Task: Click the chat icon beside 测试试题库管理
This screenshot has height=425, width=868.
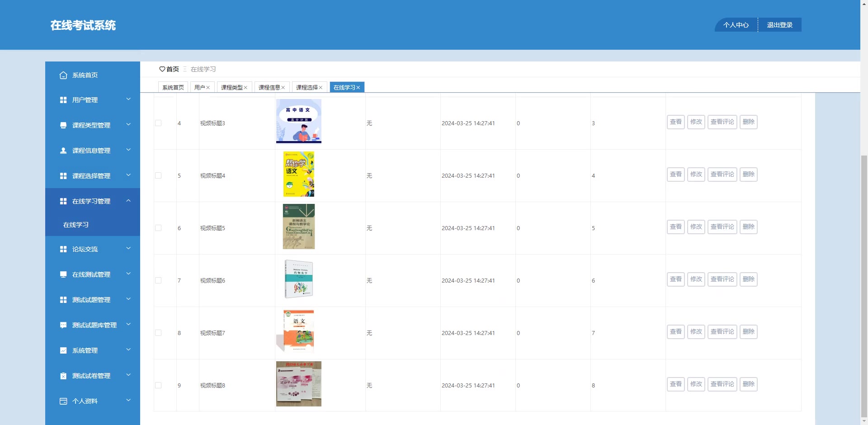Action: point(63,325)
